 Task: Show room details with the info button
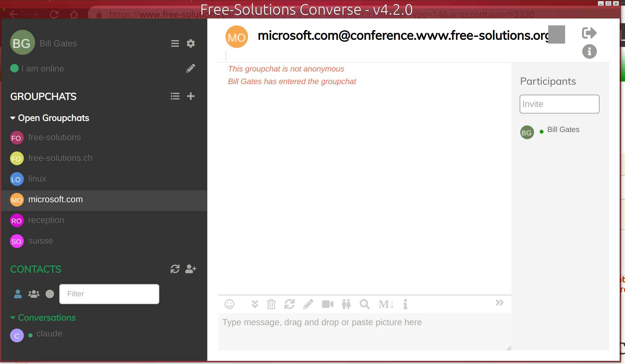589,51
